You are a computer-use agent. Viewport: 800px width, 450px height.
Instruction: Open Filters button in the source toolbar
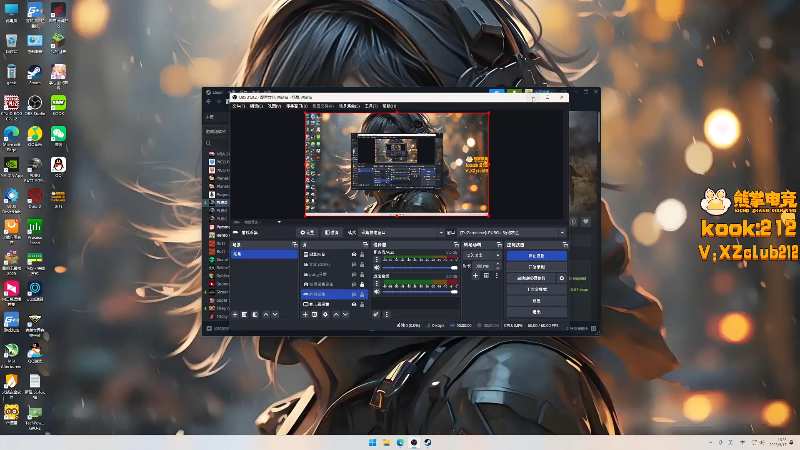332,233
